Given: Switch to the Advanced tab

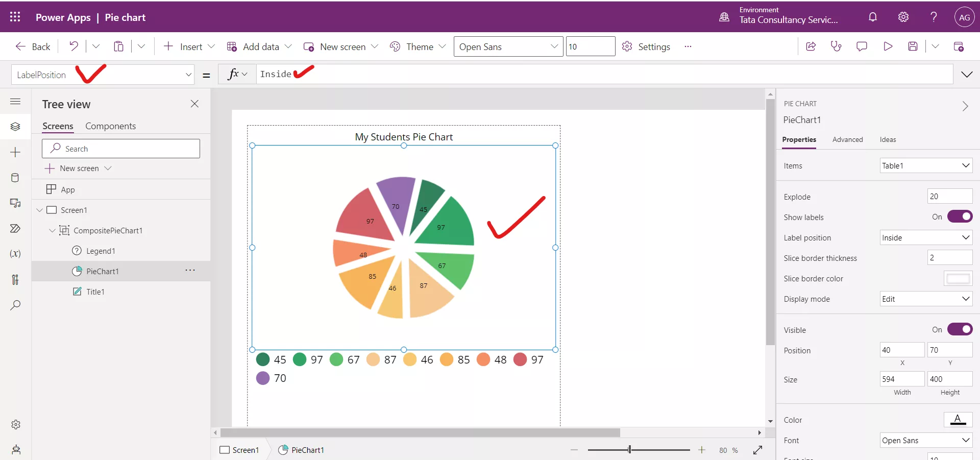Looking at the screenshot, I should [847, 139].
